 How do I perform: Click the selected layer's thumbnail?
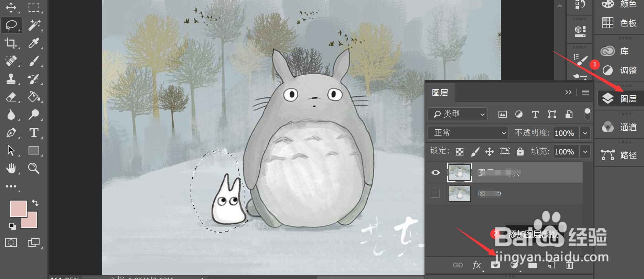point(459,172)
